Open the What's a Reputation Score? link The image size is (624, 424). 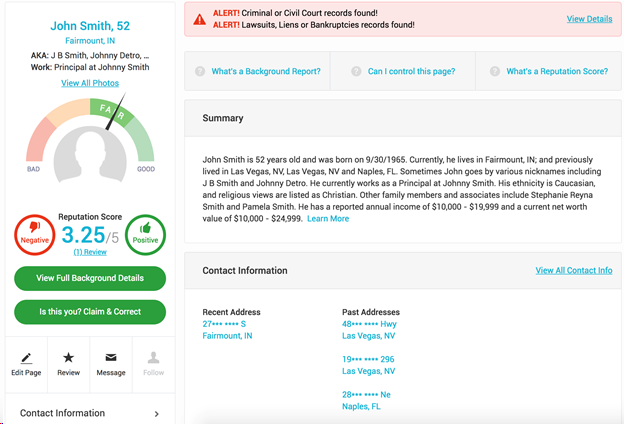[x=557, y=71]
